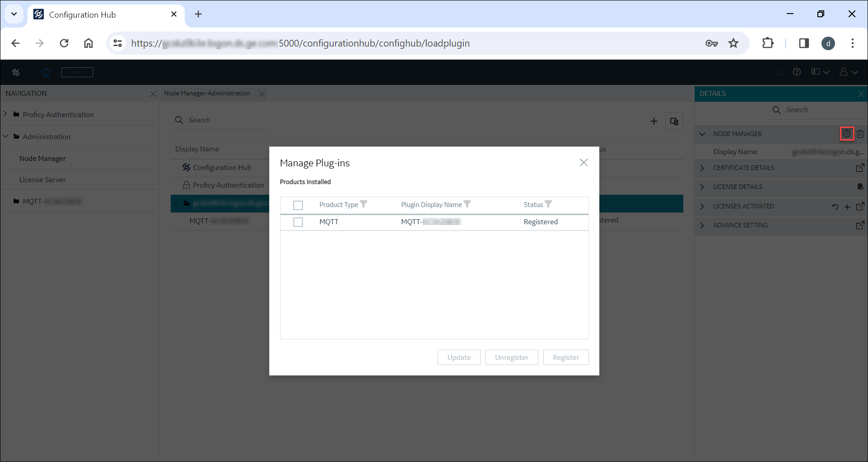Click the Save button in header

(77, 72)
